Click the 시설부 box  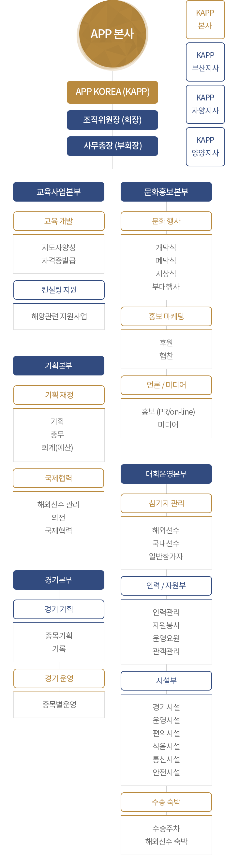(x=166, y=681)
